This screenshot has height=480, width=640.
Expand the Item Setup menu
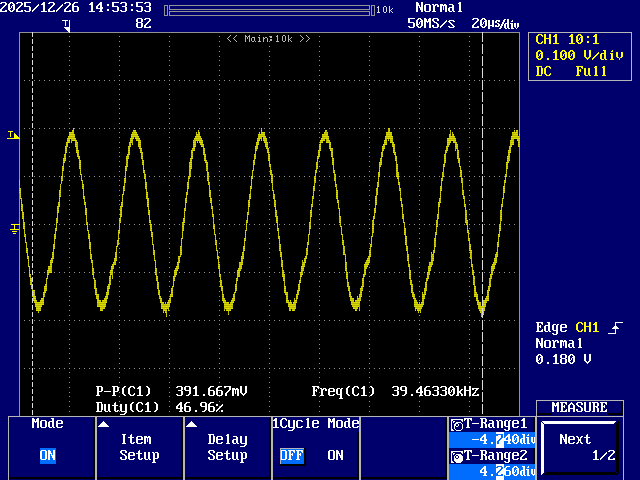(x=139, y=447)
